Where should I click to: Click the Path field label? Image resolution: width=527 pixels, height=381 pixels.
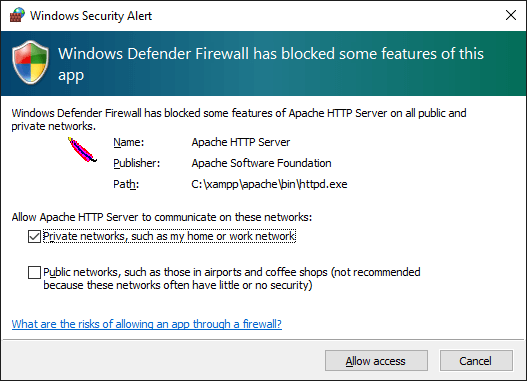pos(126,184)
